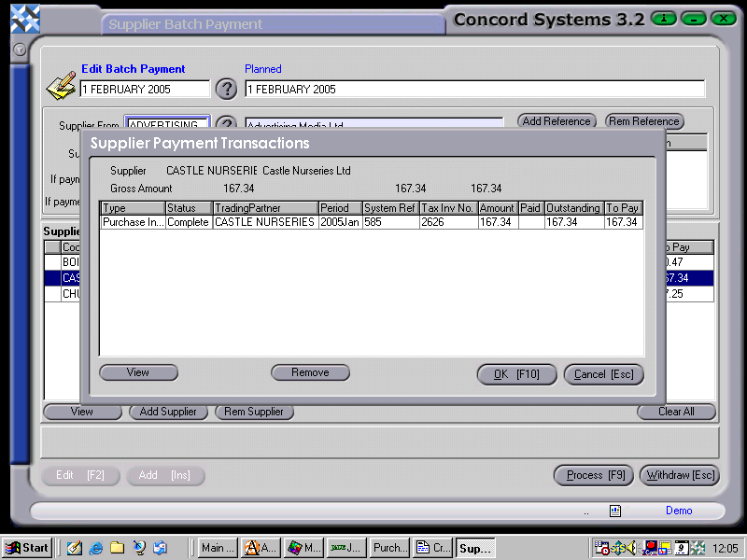Click the Concord Systems logo in the top-left corner

24,18
